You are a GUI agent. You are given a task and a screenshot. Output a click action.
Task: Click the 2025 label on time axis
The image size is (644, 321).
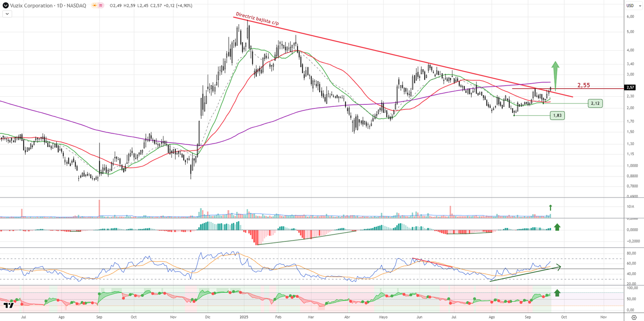click(x=244, y=317)
